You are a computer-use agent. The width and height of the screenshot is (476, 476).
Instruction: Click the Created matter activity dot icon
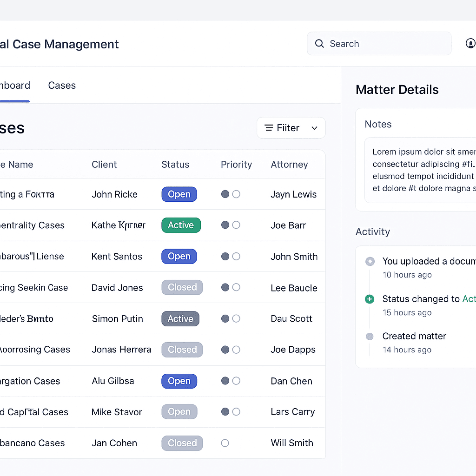coord(370,336)
